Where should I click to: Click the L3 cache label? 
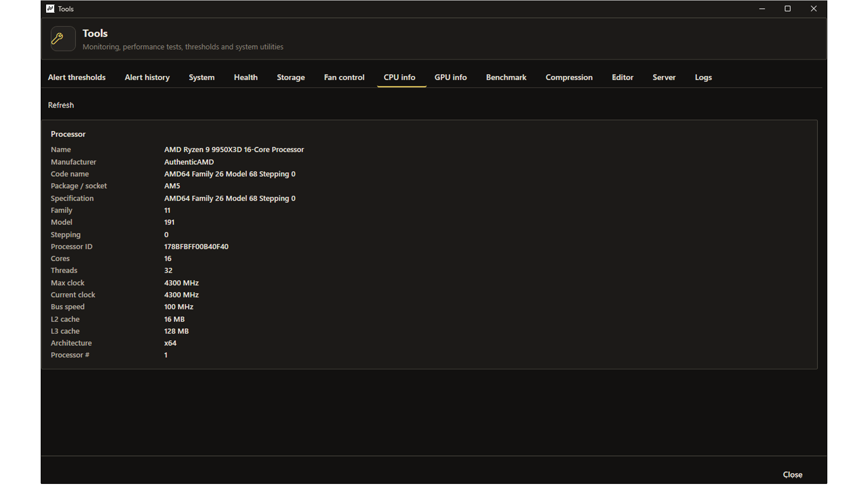point(65,331)
